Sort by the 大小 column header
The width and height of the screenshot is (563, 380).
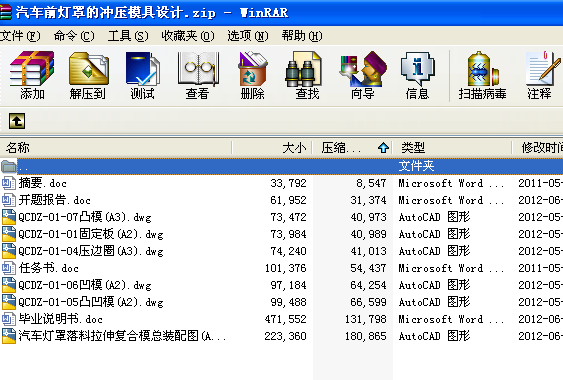(x=272, y=148)
